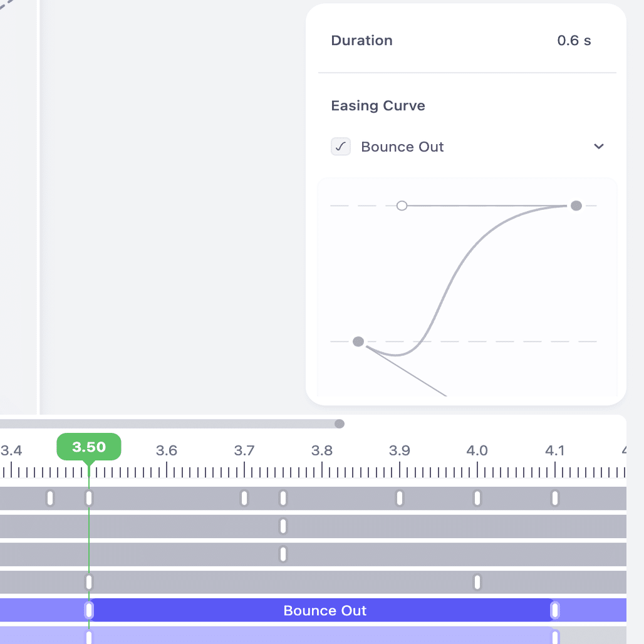
Task: Click the Bounce Out clip's left edge handle
Action: 90,610
